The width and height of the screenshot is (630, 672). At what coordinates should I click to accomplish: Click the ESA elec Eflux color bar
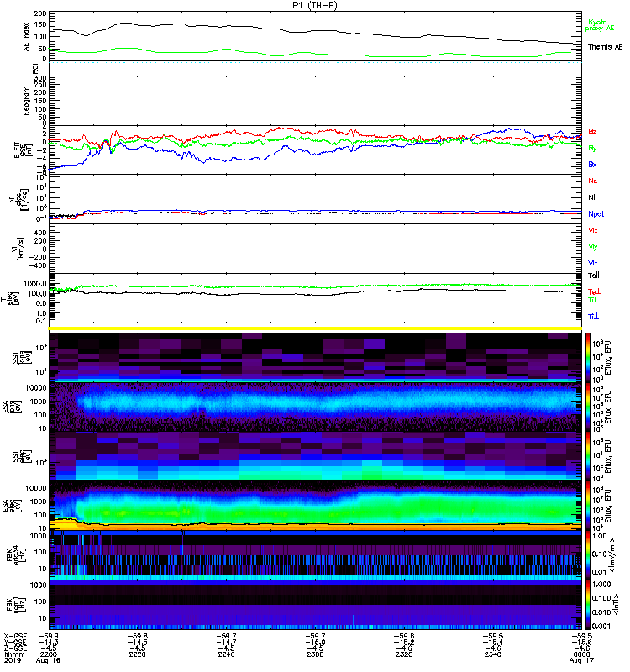[x=588, y=506]
